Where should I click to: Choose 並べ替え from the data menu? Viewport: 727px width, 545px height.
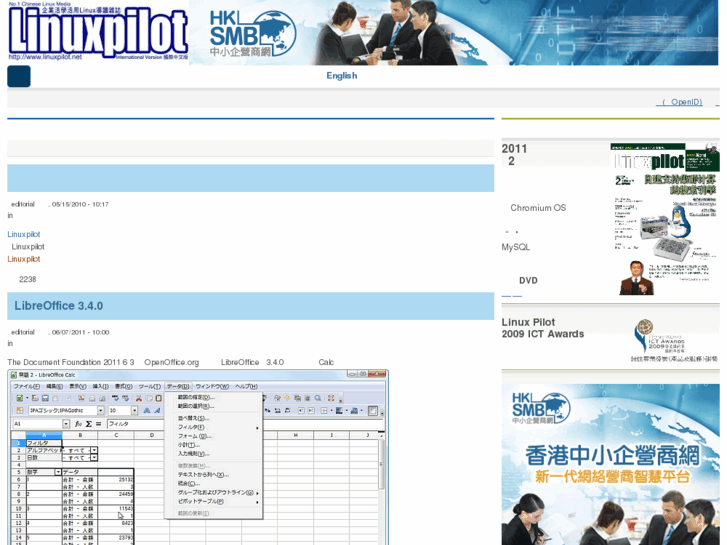click(x=193, y=418)
